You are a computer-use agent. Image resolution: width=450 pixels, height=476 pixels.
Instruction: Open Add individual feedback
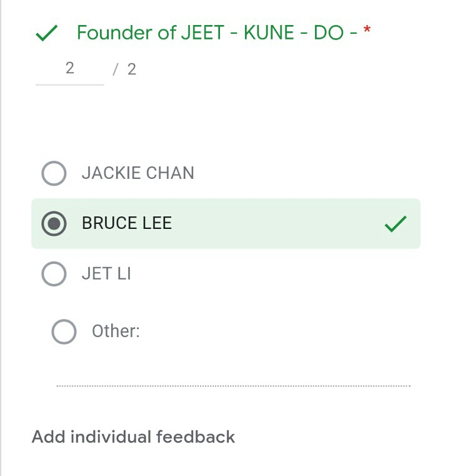[x=133, y=437]
